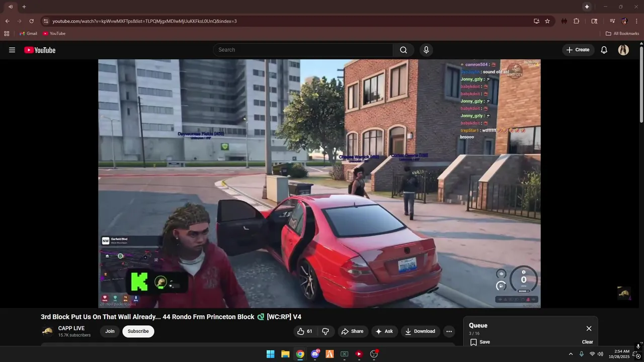Screen dimensions: 644x362
Task: Subscribe to CAPP LIVE channel
Action: coord(138,331)
